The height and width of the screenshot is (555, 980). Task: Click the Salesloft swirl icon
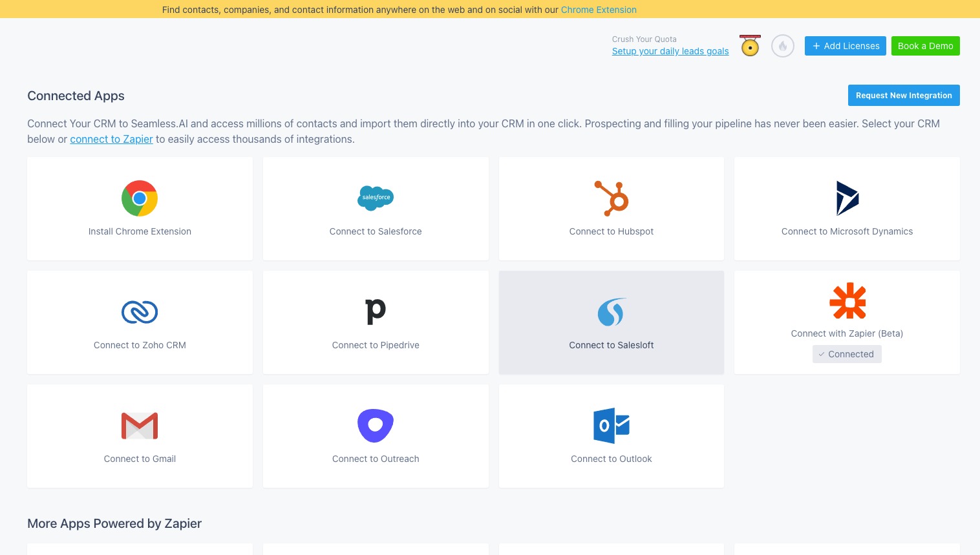[x=611, y=312]
